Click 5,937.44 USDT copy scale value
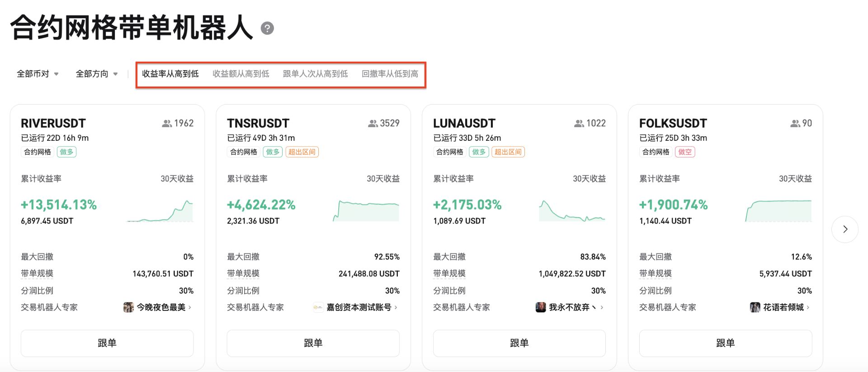Viewport: 868px width, 372px height. [x=786, y=274]
